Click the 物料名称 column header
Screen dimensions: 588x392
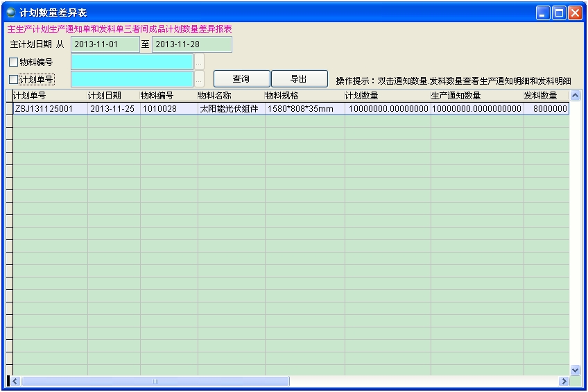(230, 96)
